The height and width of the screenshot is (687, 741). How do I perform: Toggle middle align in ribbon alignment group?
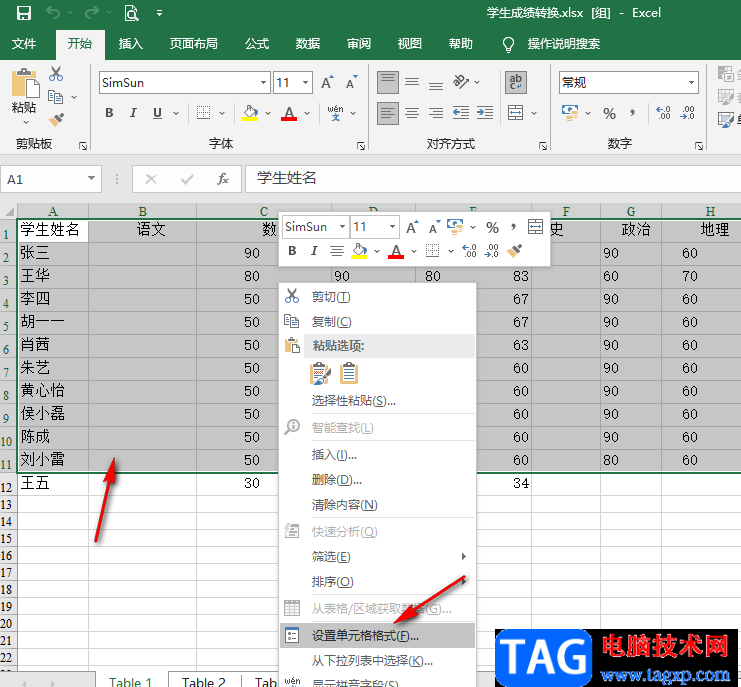pyautogui.click(x=412, y=82)
